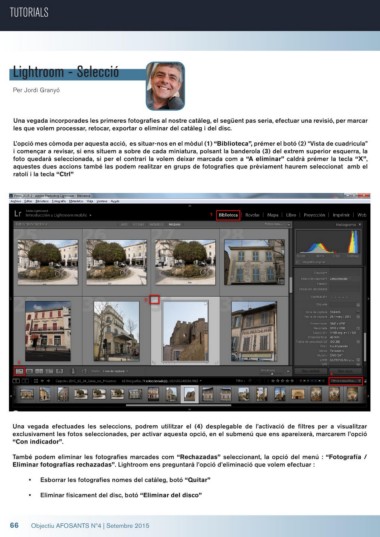This screenshot has width=380, height=537.
Task: Click the highlighted castle thumbnail in filmstrip
Action: pyautogui.click(x=190, y=394)
